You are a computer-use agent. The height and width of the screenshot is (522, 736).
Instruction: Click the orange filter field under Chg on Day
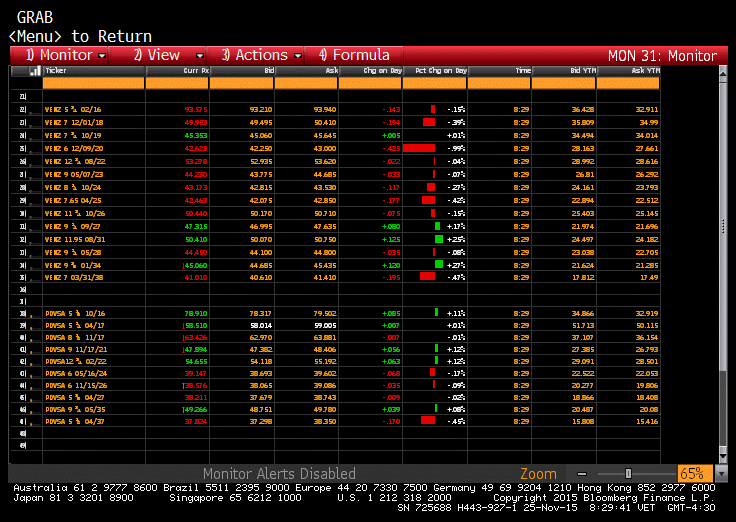coord(370,83)
